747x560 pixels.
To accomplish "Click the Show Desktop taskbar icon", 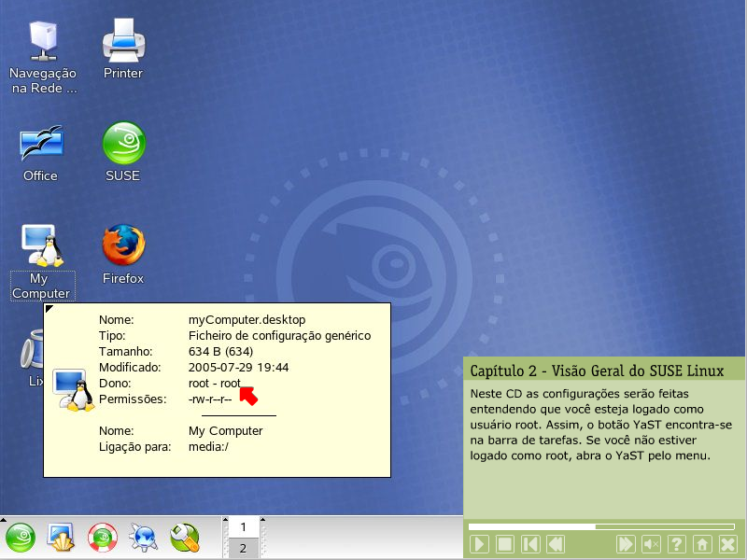I will 62,538.
